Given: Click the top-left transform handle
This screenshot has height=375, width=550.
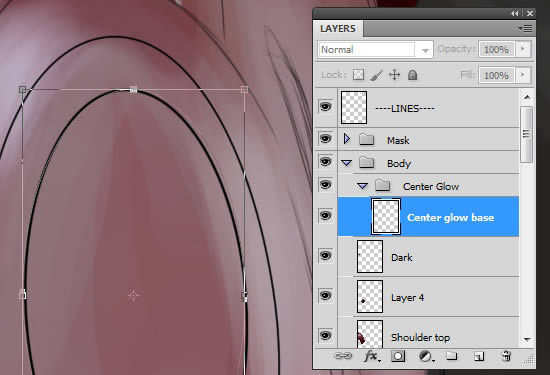Looking at the screenshot, I should (x=22, y=89).
